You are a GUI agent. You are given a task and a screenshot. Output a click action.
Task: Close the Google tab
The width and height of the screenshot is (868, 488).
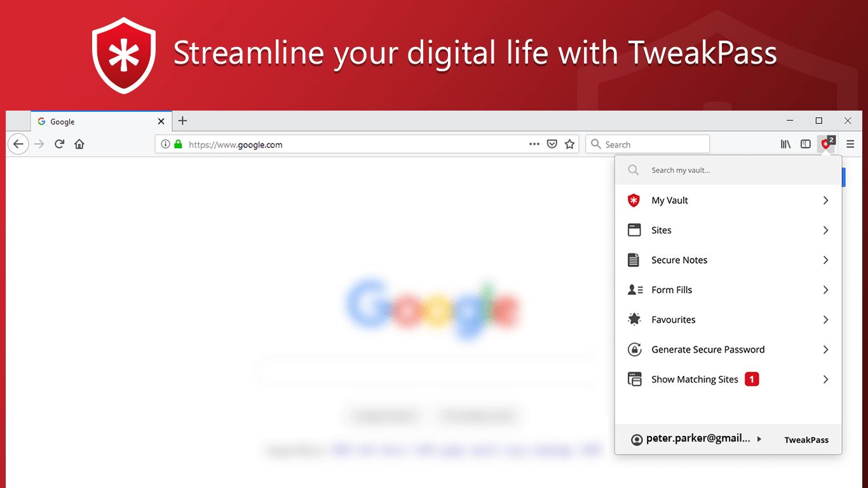click(161, 121)
